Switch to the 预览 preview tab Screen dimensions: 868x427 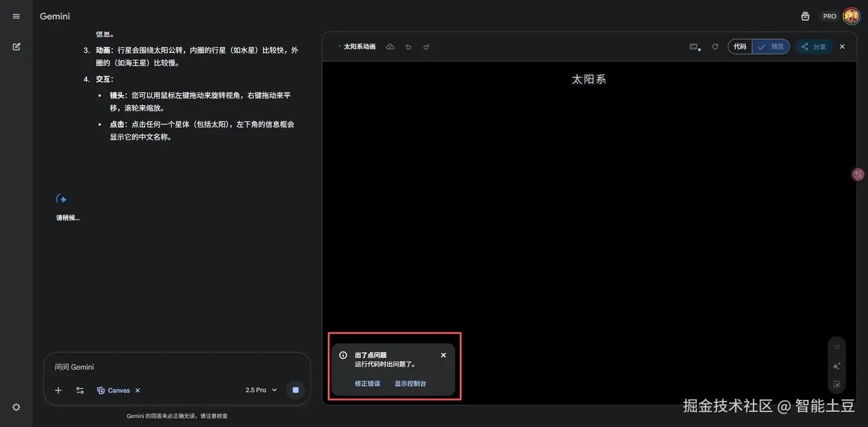click(771, 46)
